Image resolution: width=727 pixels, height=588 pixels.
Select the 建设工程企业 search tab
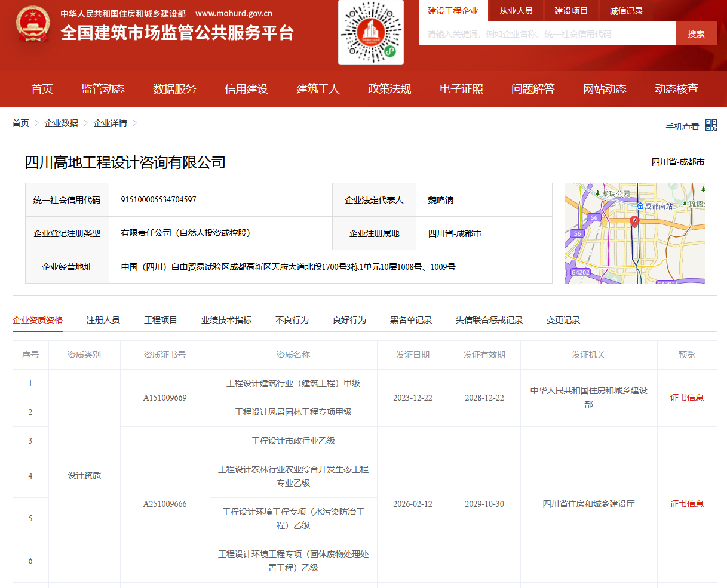[453, 11]
